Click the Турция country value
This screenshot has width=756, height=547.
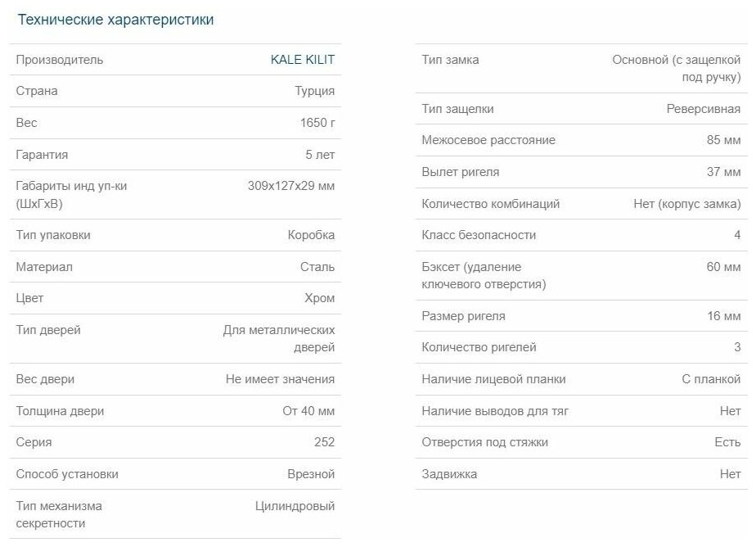[314, 91]
